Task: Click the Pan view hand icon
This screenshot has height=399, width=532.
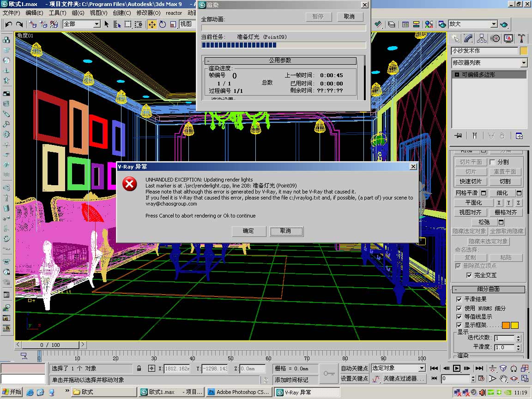Action: (x=503, y=379)
